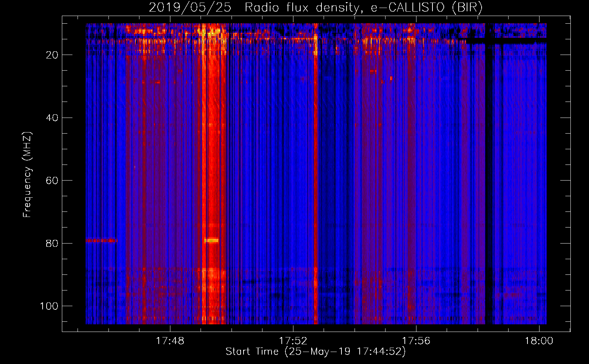Click the 20 MHz frequency tick label
Viewport: 589px width, 364px height.
(52, 55)
